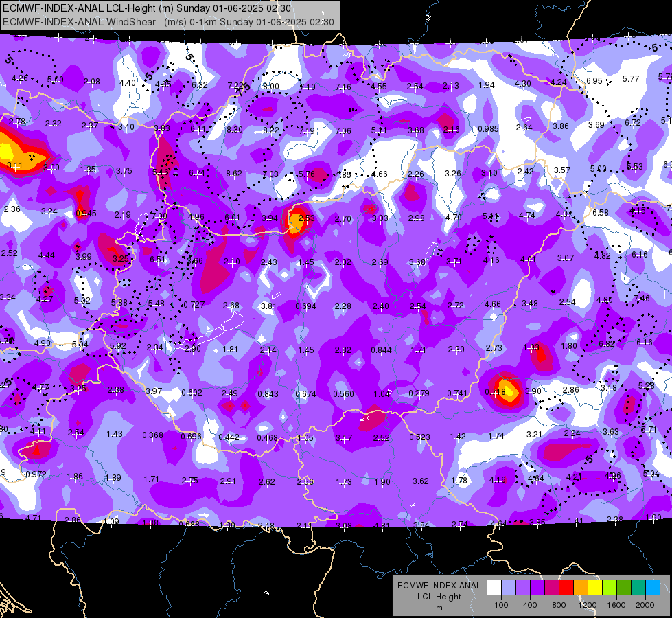Select the white swatch in the legend
This screenshot has width=672, height=618.
point(494,587)
